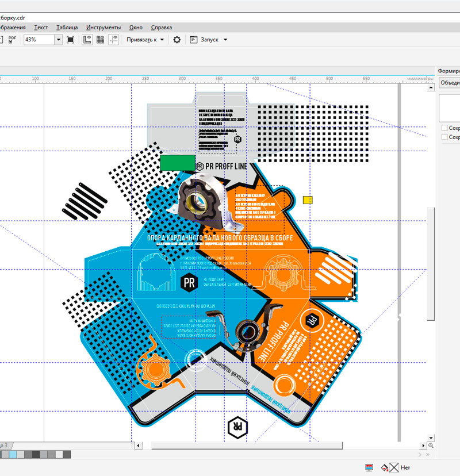The height and width of the screenshot is (476, 460).
Task: Open the Объеди shaping type dropdown
Action: (448, 83)
